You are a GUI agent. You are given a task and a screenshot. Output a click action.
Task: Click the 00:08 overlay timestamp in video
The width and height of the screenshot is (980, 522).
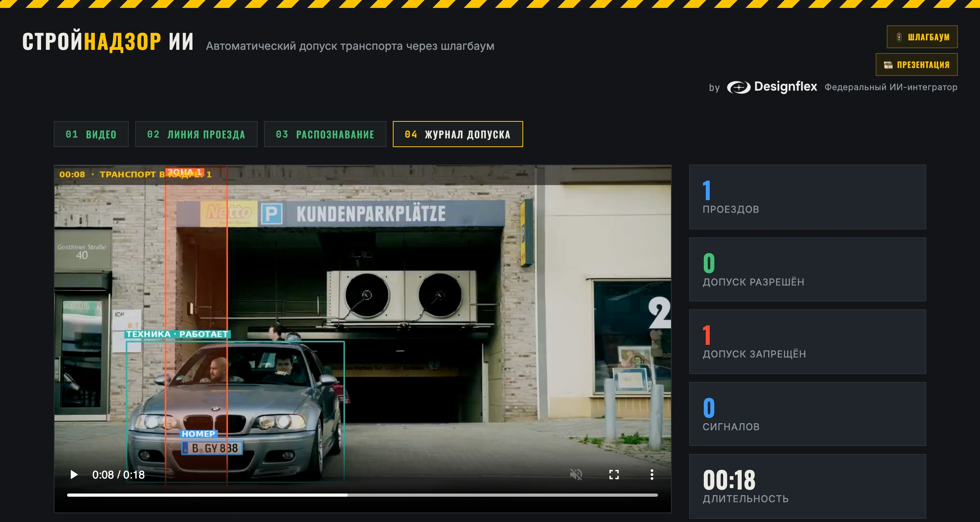pyautogui.click(x=72, y=174)
